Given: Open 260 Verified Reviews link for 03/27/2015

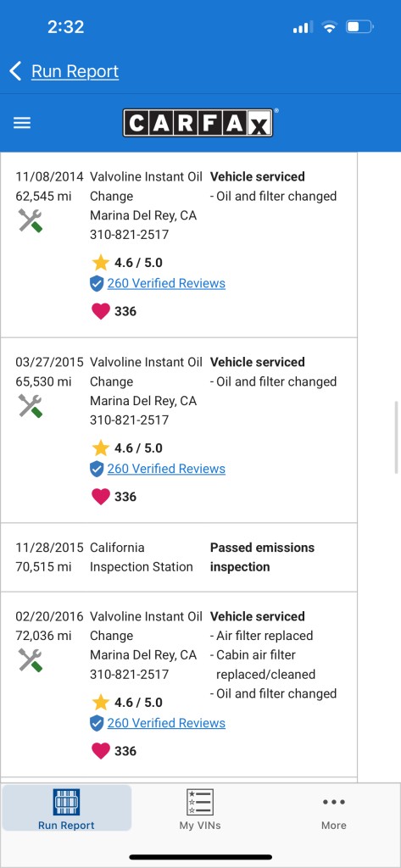Looking at the screenshot, I should point(166,469).
